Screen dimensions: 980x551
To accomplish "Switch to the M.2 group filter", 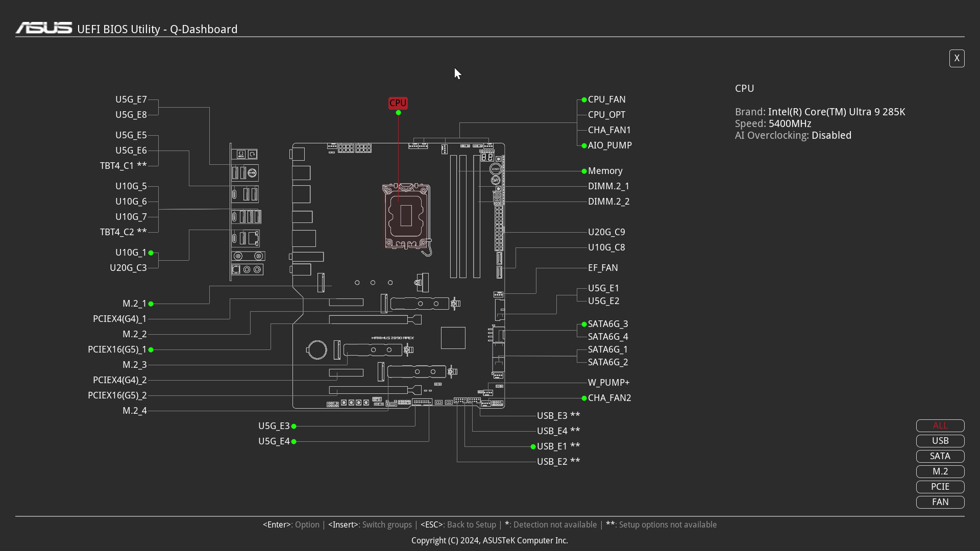I will [x=940, y=471].
